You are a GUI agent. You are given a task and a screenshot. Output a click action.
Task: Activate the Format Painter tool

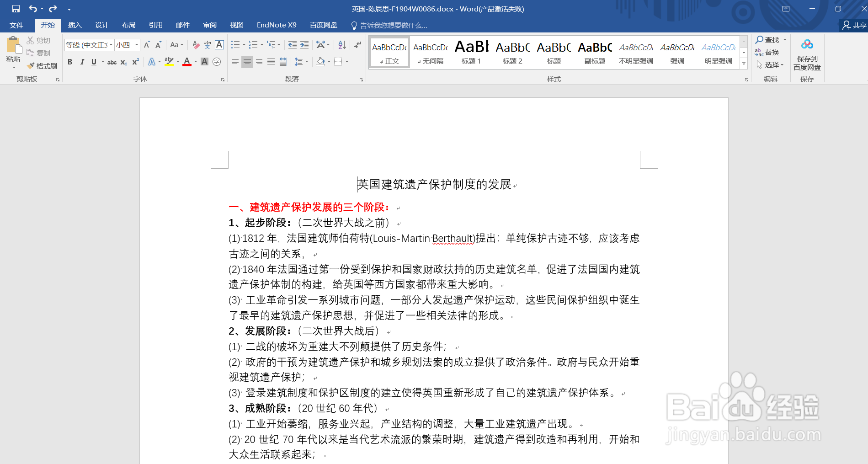(42, 65)
